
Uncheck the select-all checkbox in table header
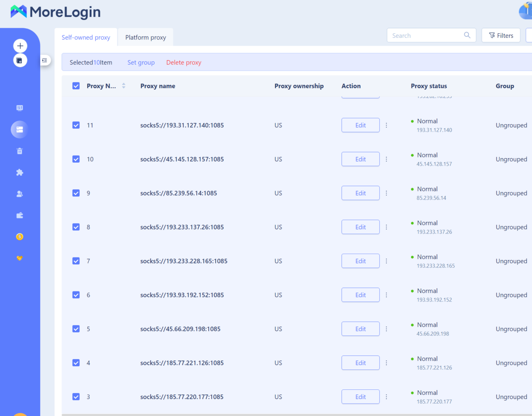point(76,86)
